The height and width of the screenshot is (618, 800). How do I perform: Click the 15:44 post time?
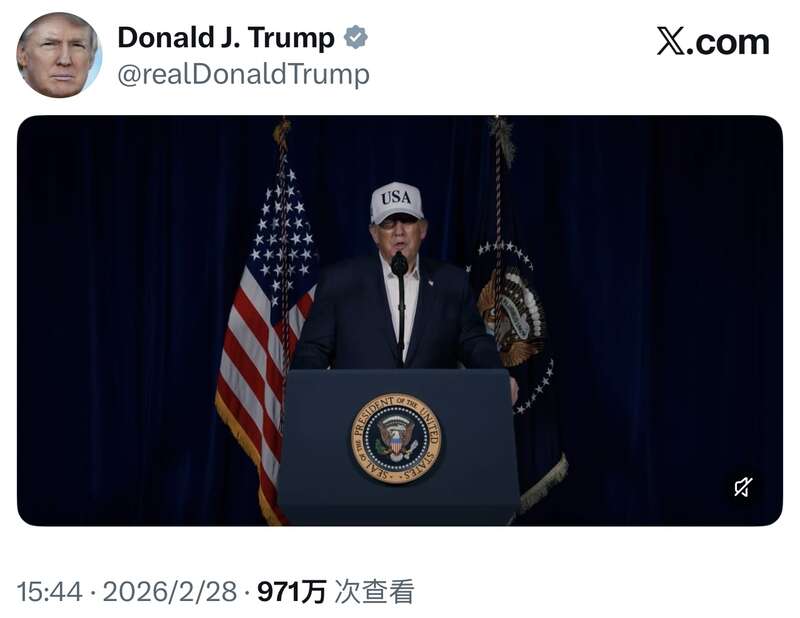[49, 592]
